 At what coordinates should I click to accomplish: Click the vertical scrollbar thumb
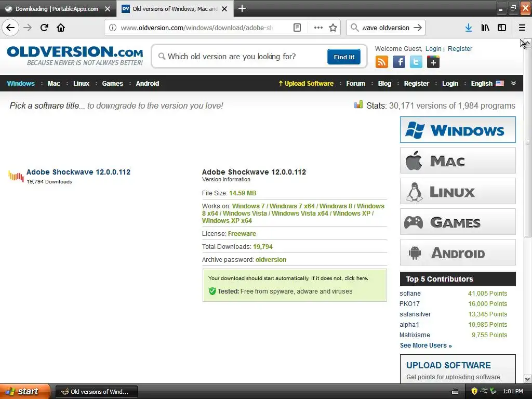click(528, 142)
